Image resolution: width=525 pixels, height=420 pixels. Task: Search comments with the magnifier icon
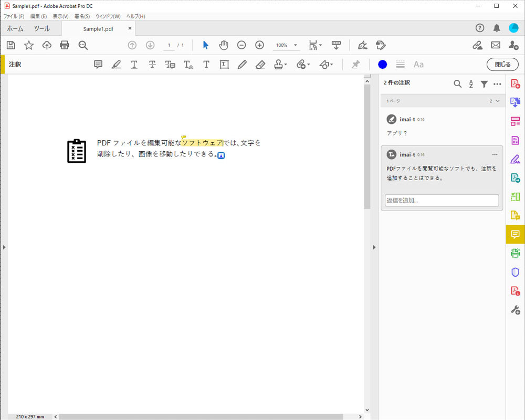(x=457, y=83)
